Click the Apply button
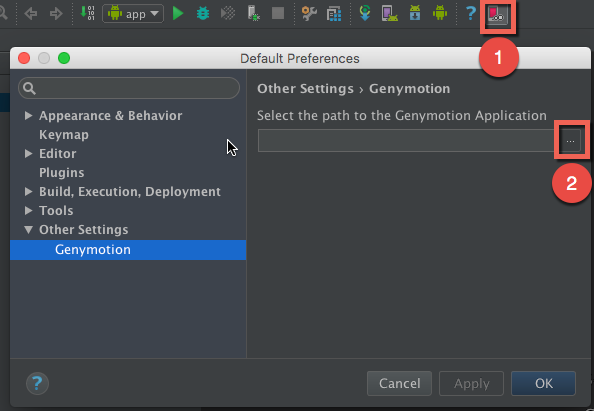Image resolution: width=594 pixels, height=411 pixels. click(x=471, y=383)
